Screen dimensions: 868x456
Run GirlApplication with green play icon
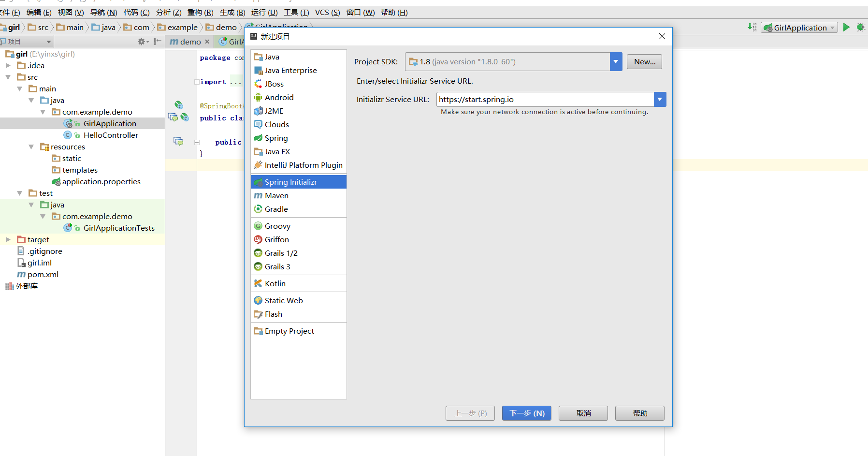coord(846,28)
